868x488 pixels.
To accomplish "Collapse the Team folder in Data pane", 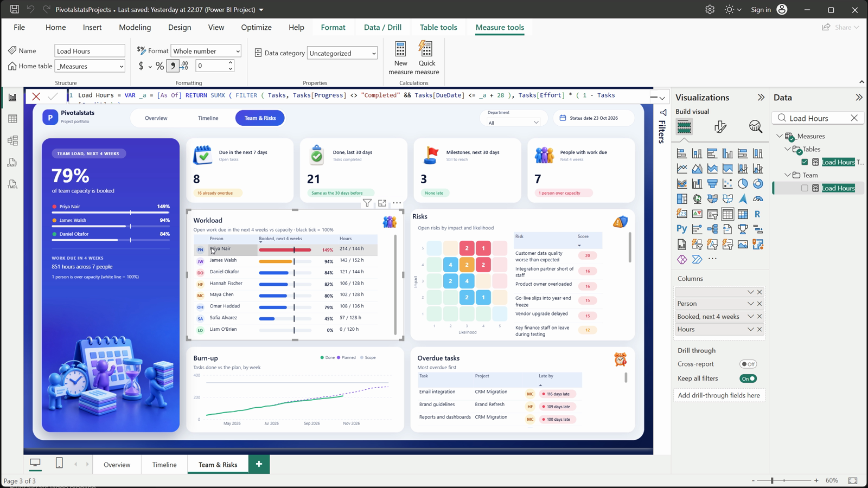I will pos(788,175).
